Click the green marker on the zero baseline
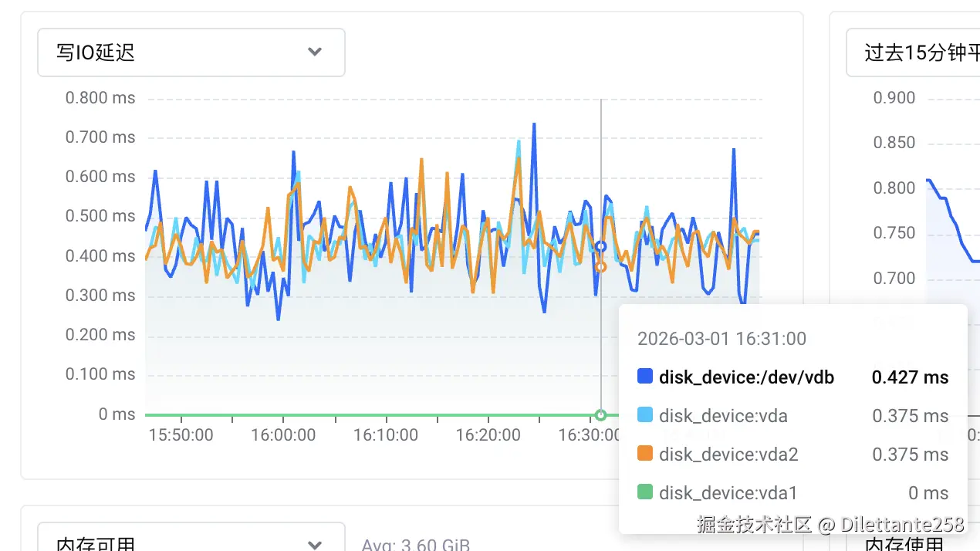 601,415
